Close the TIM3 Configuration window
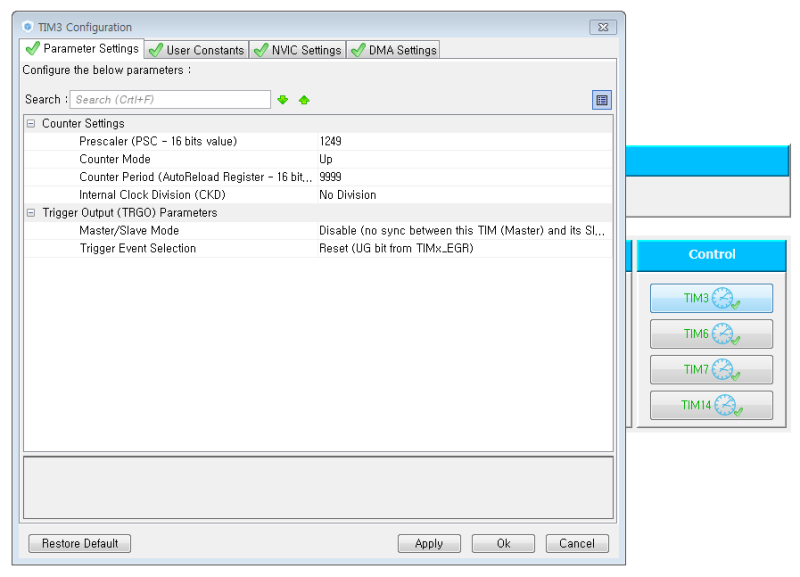 (x=603, y=27)
